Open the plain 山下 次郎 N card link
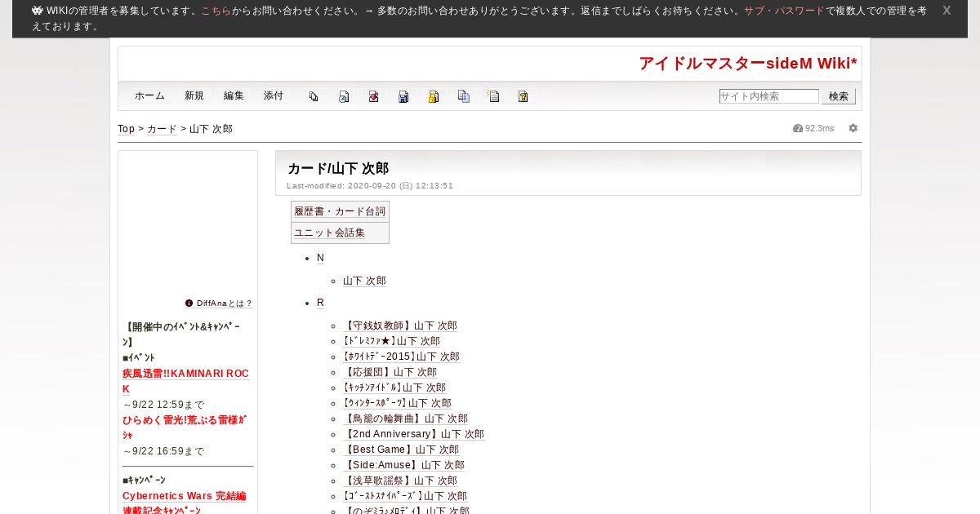 click(364, 281)
